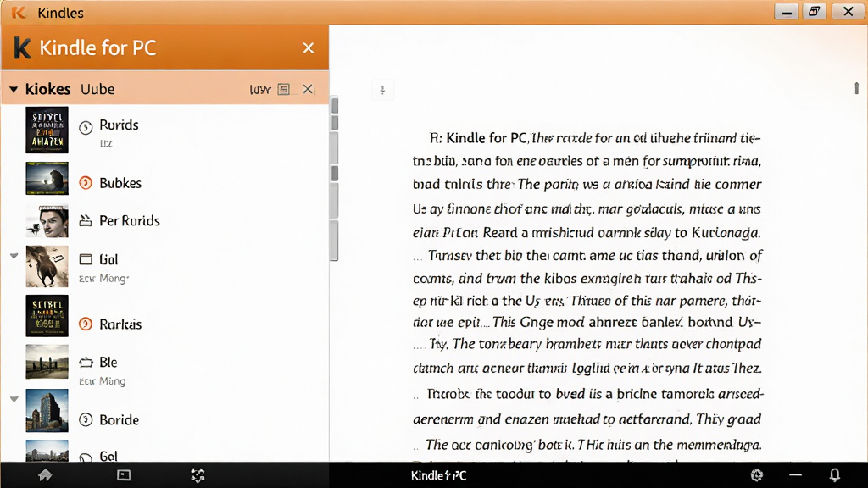Collapse the group arrow next to Boride
Viewport: 868px width, 488px height.
pos(14,399)
